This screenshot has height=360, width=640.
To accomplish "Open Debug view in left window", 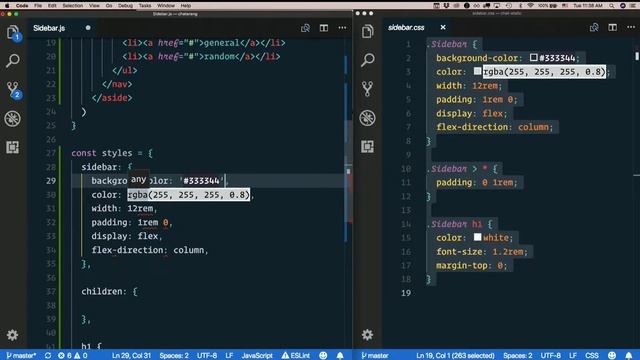I will pos(13,119).
